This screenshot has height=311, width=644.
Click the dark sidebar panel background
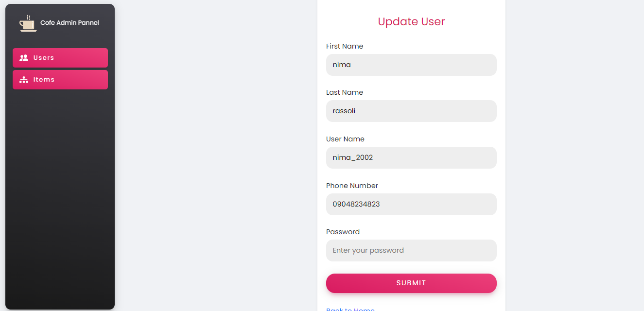tap(60, 194)
